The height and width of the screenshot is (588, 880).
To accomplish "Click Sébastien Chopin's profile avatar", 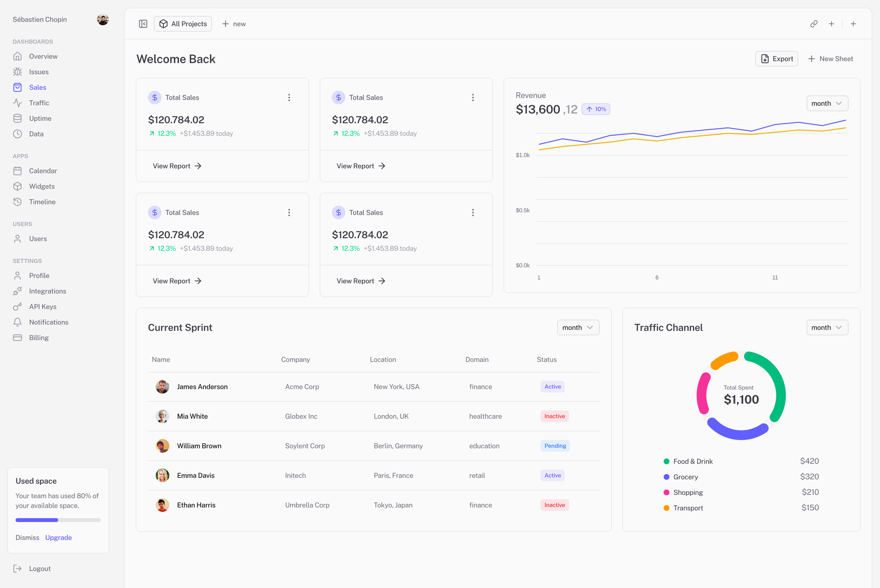I will pyautogui.click(x=102, y=19).
